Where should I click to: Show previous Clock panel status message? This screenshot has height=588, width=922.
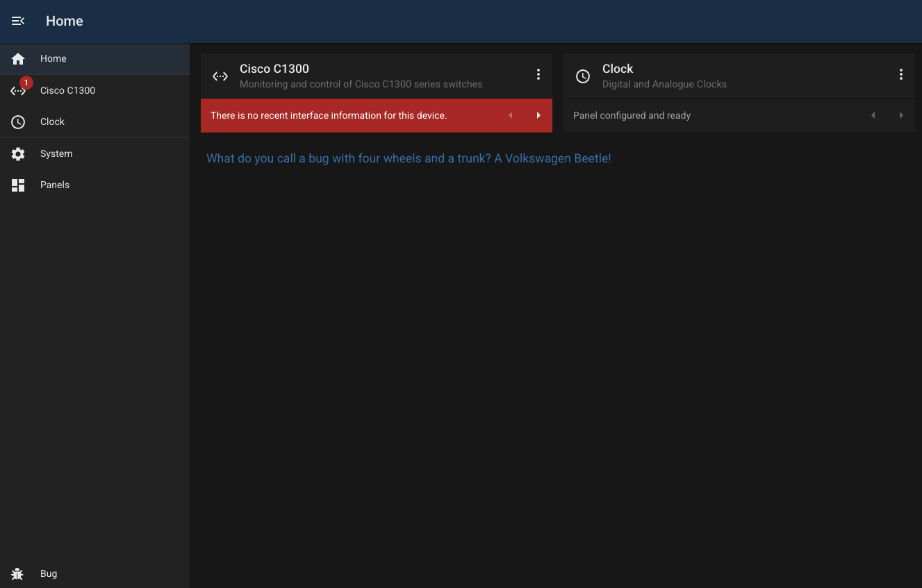click(873, 116)
